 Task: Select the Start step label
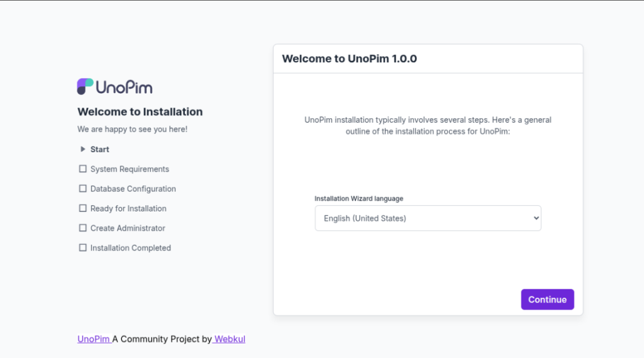(99, 150)
